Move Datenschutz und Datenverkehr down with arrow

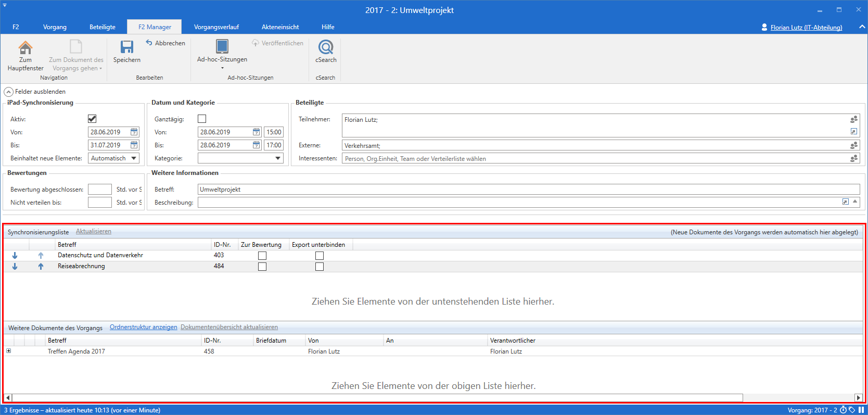coord(15,256)
